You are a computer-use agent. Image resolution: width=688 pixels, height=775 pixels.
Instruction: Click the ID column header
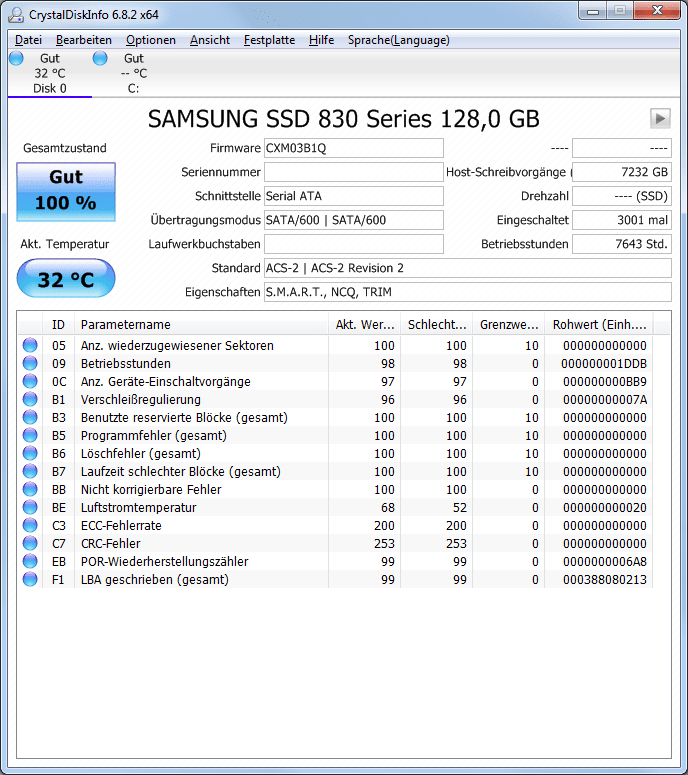point(58,325)
